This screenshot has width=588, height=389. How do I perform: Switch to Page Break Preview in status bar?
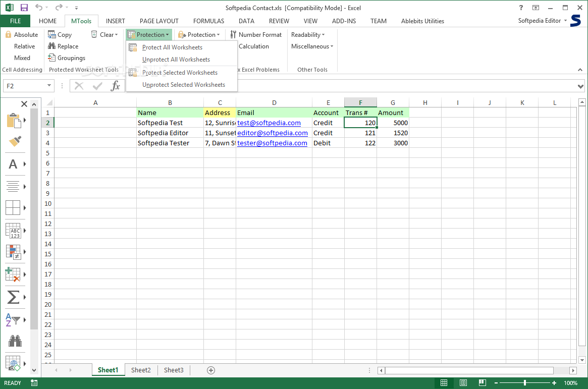click(x=483, y=382)
